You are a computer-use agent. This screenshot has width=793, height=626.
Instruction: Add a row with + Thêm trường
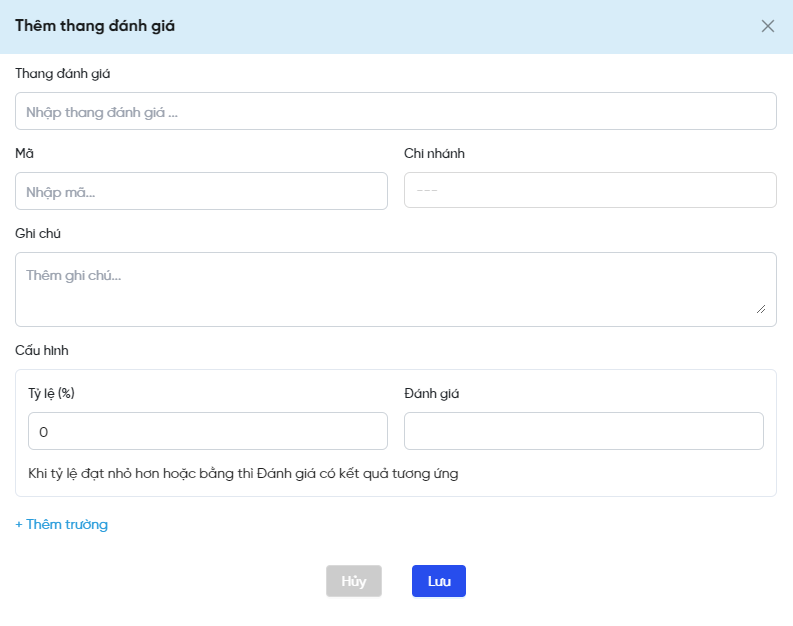(62, 524)
